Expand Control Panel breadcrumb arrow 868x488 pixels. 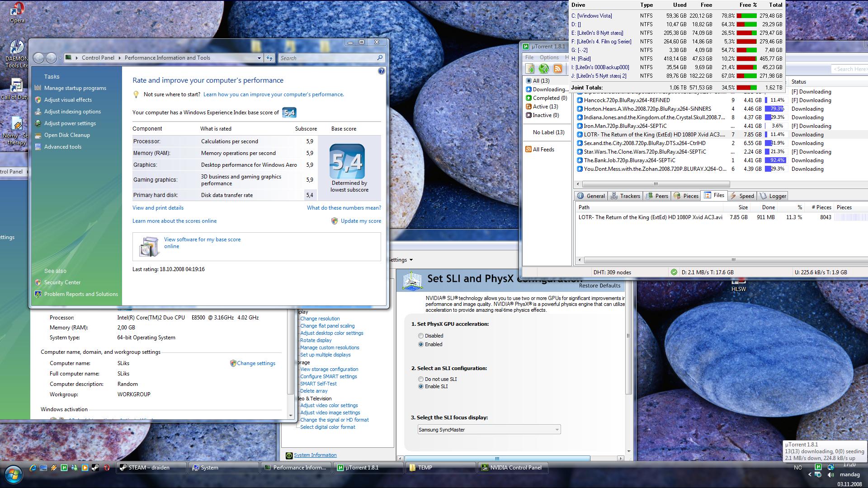coord(120,58)
